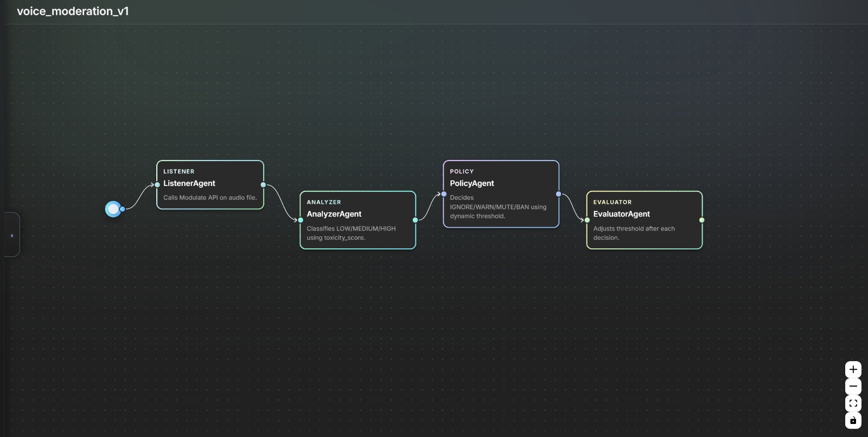Screen dimensions: 868x437
Task: Click the EvaluatorAgent output handle
Action: click(702, 220)
